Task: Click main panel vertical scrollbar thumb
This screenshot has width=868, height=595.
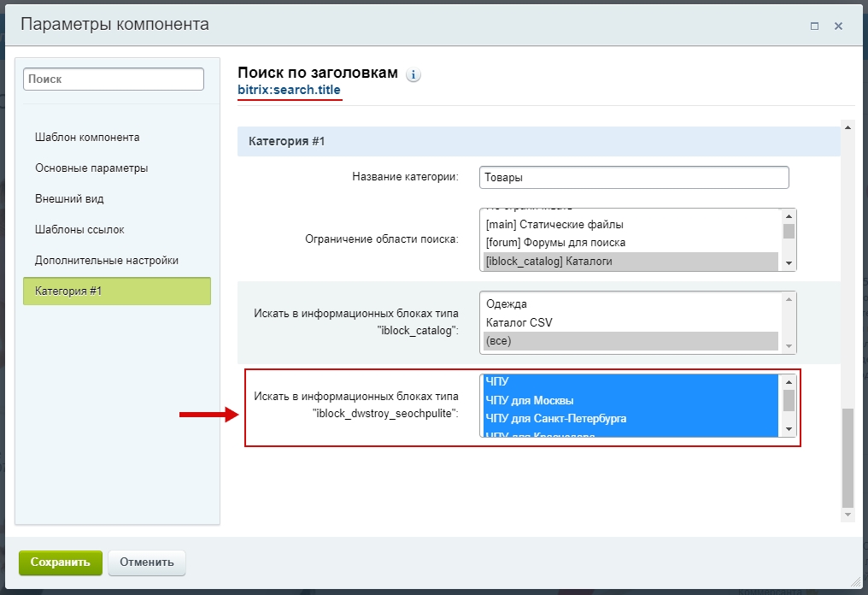Action: tap(847, 457)
